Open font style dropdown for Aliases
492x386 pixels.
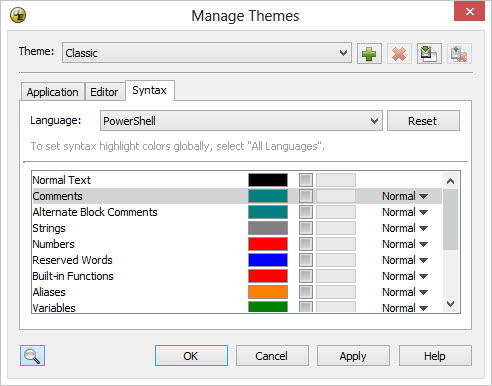pos(405,292)
